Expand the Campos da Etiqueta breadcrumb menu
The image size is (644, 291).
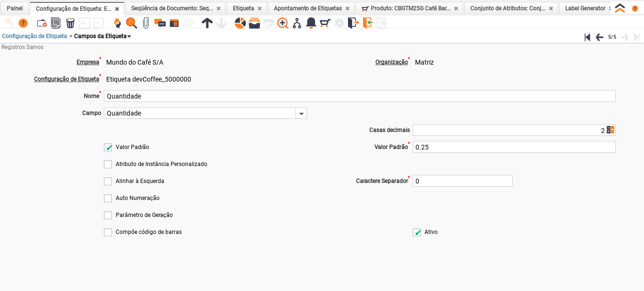(129, 36)
